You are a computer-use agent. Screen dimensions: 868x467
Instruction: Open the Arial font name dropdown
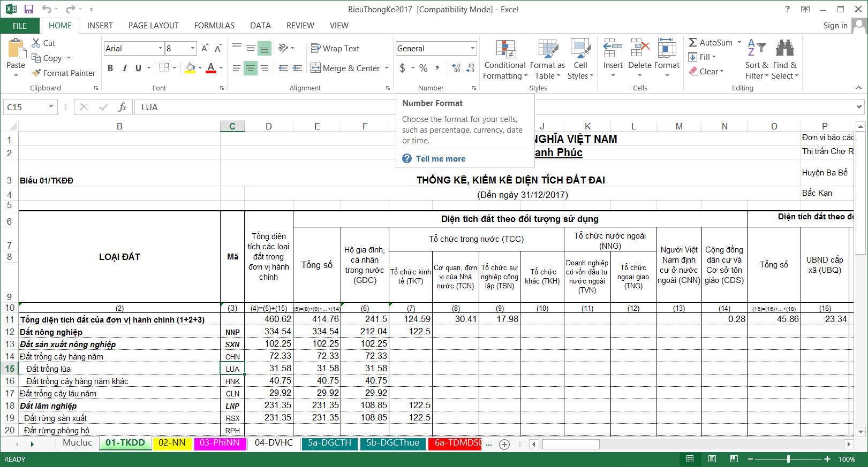[x=160, y=48]
